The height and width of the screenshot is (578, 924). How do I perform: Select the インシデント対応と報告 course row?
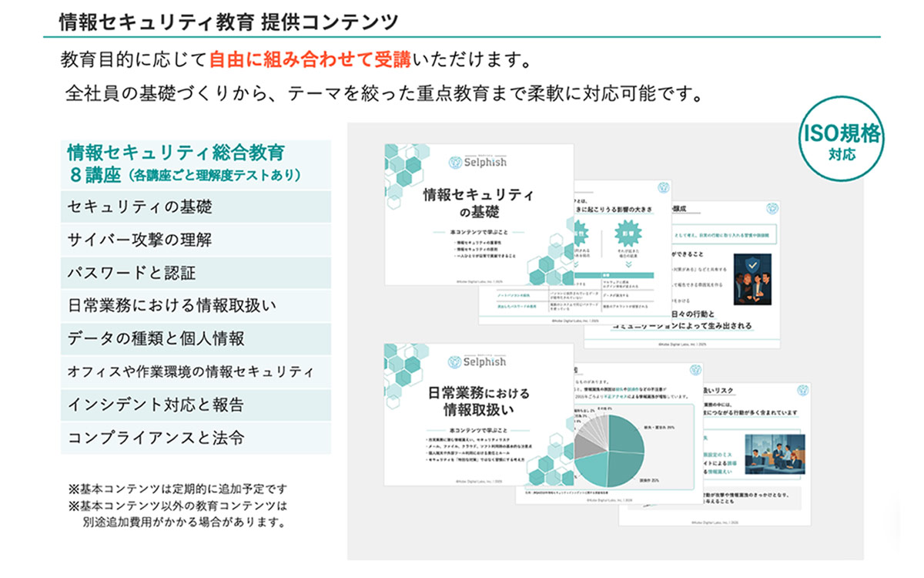click(x=196, y=405)
